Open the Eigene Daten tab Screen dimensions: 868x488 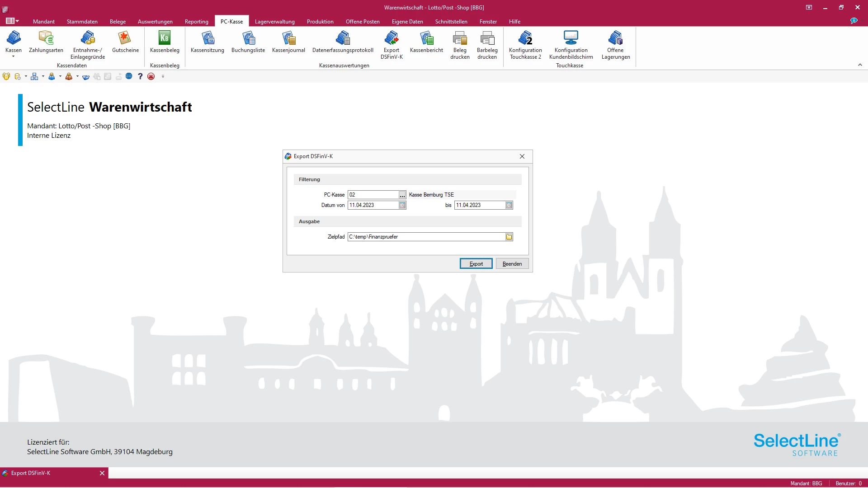(407, 21)
